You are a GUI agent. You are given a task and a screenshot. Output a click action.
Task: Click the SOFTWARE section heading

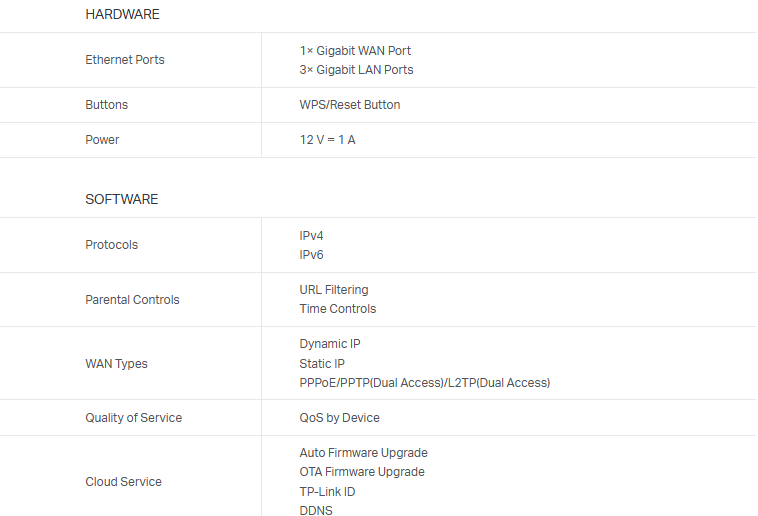click(x=121, y=199)
